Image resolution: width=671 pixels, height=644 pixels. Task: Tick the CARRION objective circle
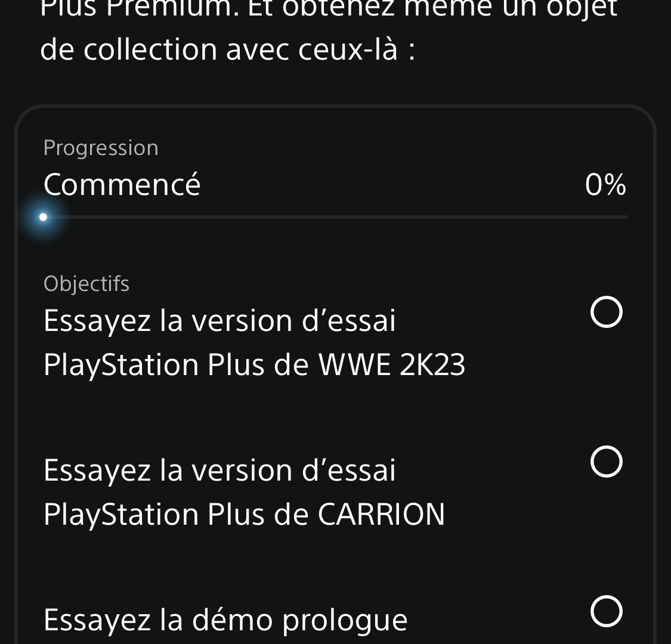click(606, 462)
